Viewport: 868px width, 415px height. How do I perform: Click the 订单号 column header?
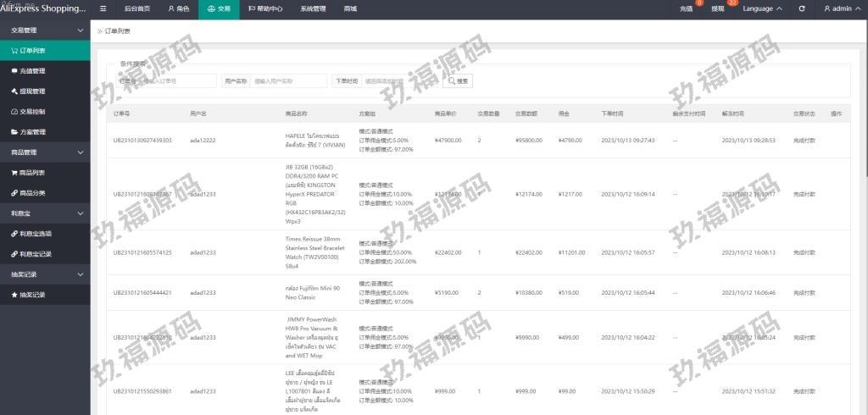point(121,113)
